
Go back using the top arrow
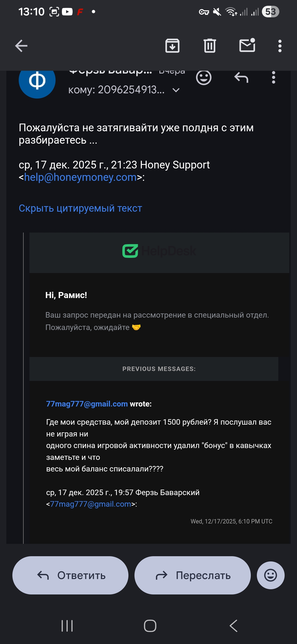tap(21, 46)
